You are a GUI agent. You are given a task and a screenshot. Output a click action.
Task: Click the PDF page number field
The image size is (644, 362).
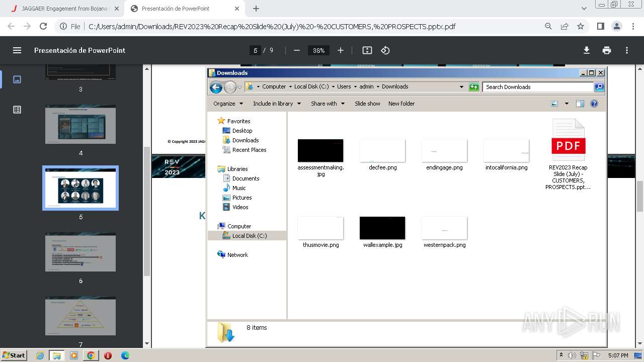(x=256, y=50)
